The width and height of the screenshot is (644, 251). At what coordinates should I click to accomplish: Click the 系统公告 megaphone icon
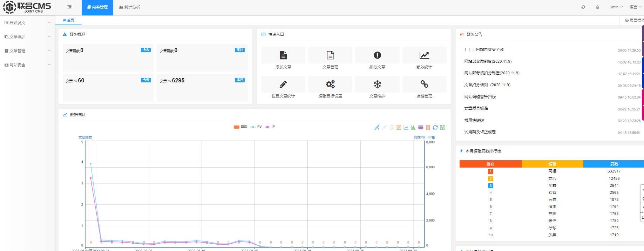(x=462, y=34)
